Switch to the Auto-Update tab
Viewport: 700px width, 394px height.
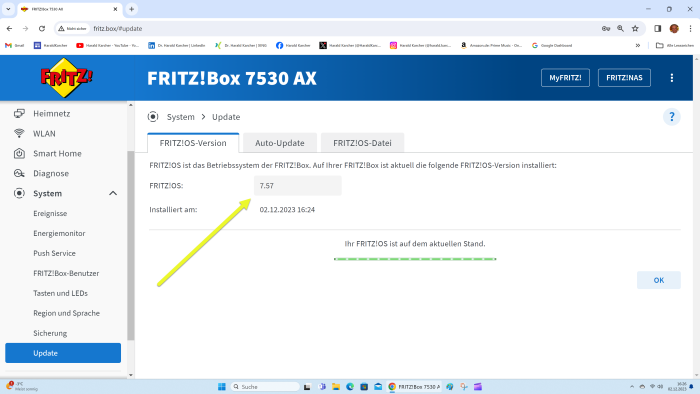[280, 143]
